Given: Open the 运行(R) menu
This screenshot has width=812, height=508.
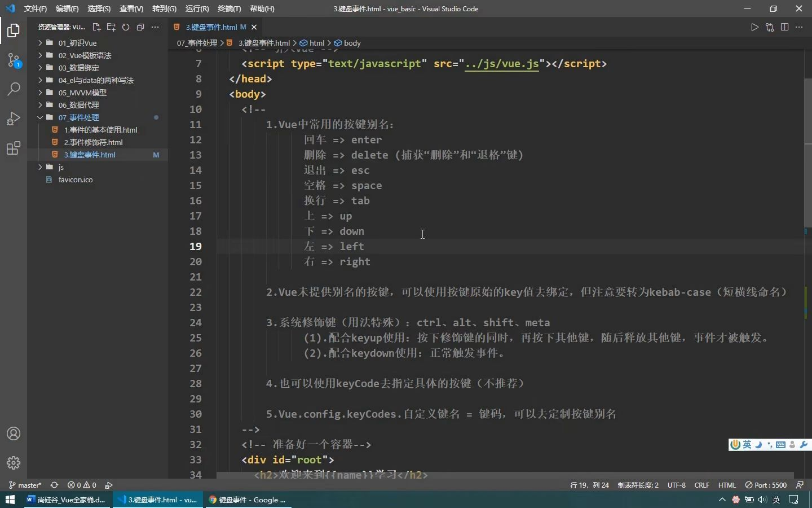Looking at the screenshot, I should (197, 8).
